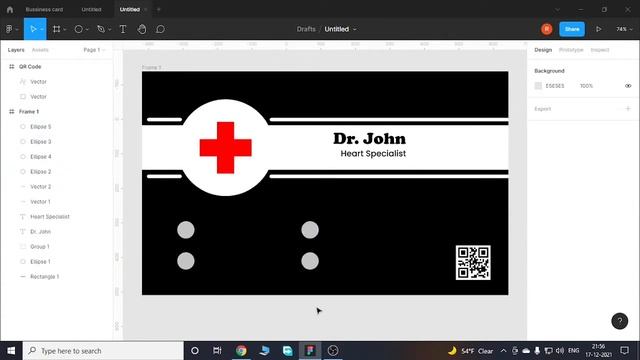Open the Figma main menu icon
The image size is (640, 360).
pos(9,29)
